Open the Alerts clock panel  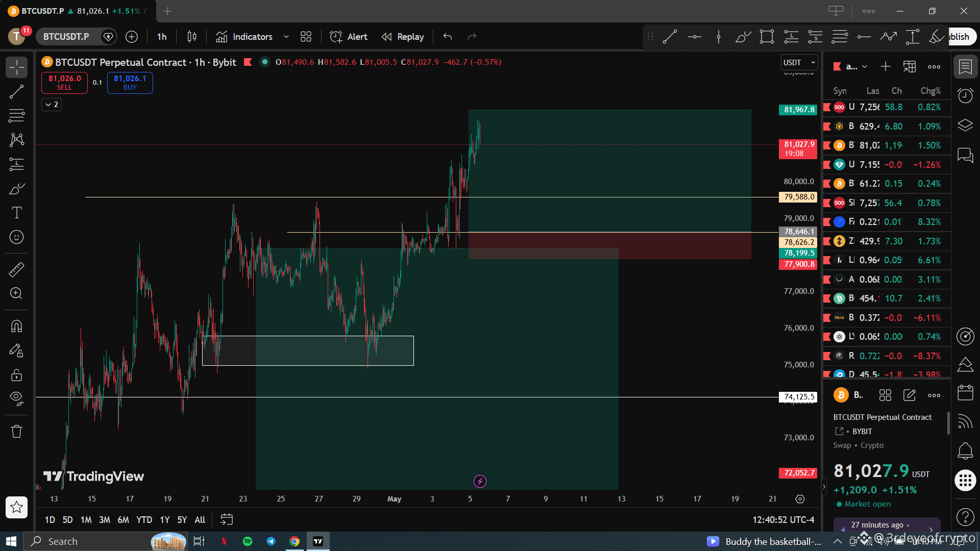point(965,96)
